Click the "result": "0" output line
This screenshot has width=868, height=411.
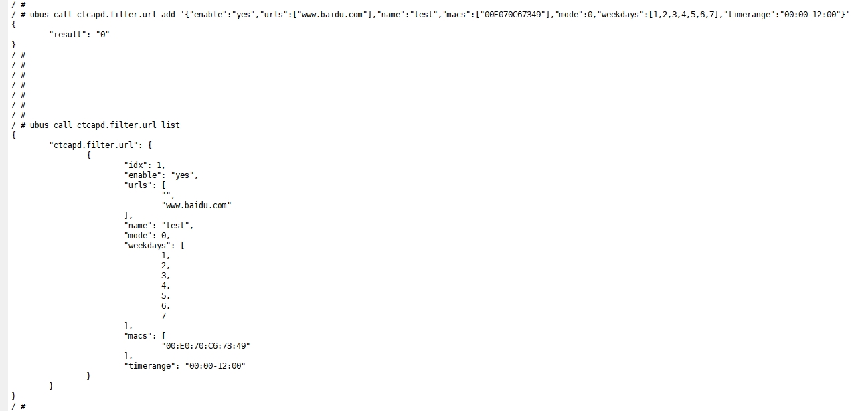pos(79,34)
